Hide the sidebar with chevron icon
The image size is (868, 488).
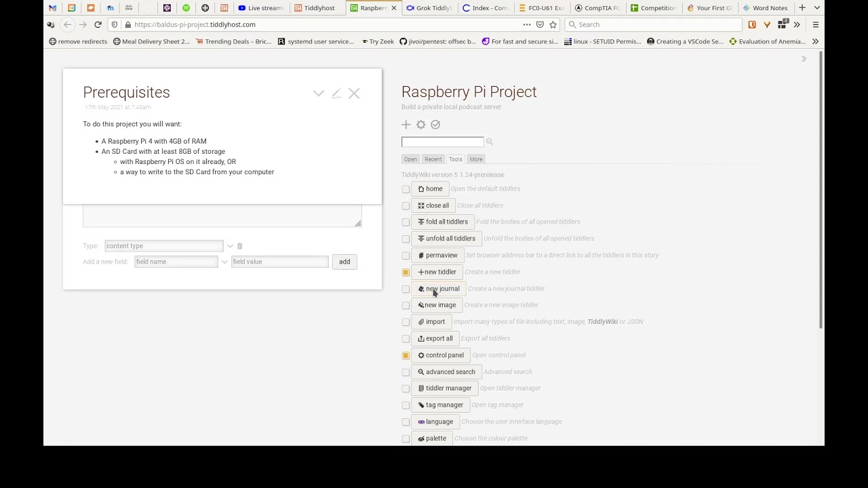pyautogui.click(x=804, y=59)
